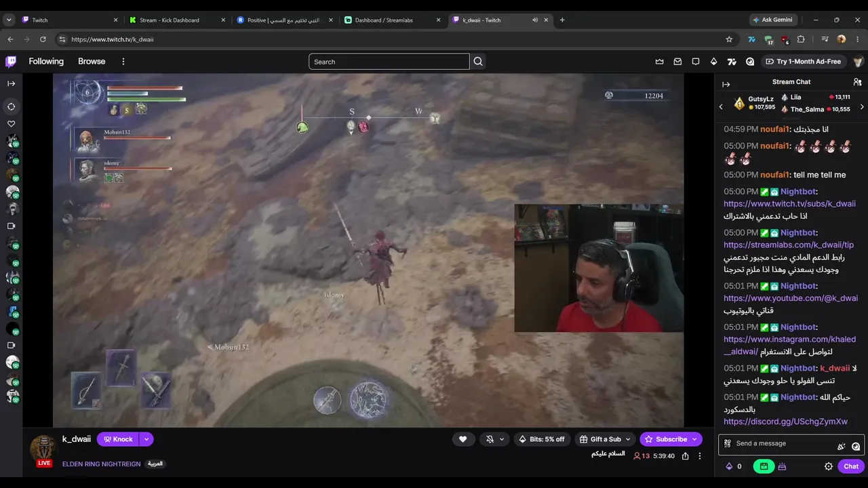The height and width of the screenshot is (488, 868).
Task: Open the emote picker in chat box
Action: tap(856, 446)
